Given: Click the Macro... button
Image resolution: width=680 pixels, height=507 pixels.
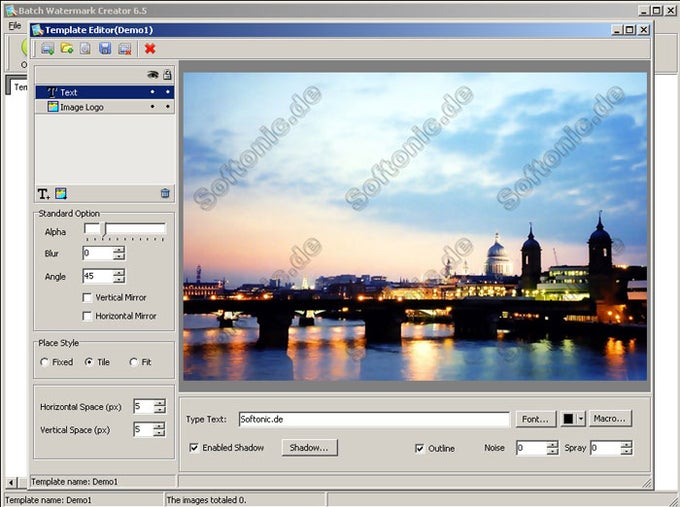Looking at the screenshot, I should (x=610, y=419).
